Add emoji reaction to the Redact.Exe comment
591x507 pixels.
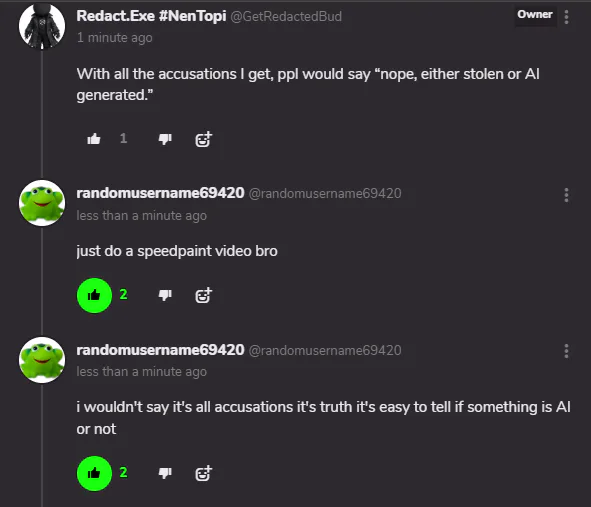(x=204, y=139)
